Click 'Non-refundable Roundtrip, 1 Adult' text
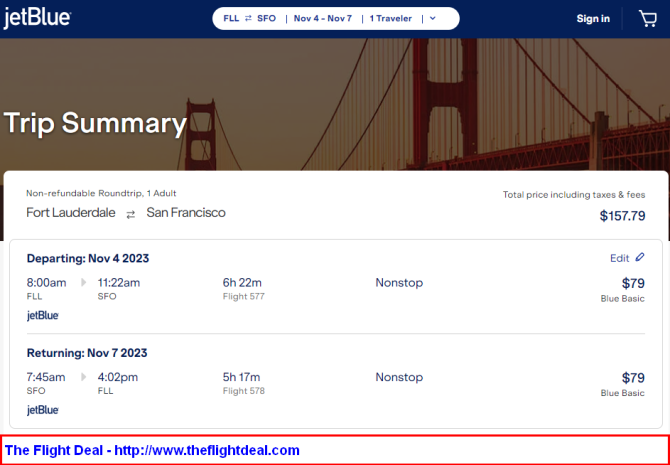This screenshot has width=670, height=465. 101,194
